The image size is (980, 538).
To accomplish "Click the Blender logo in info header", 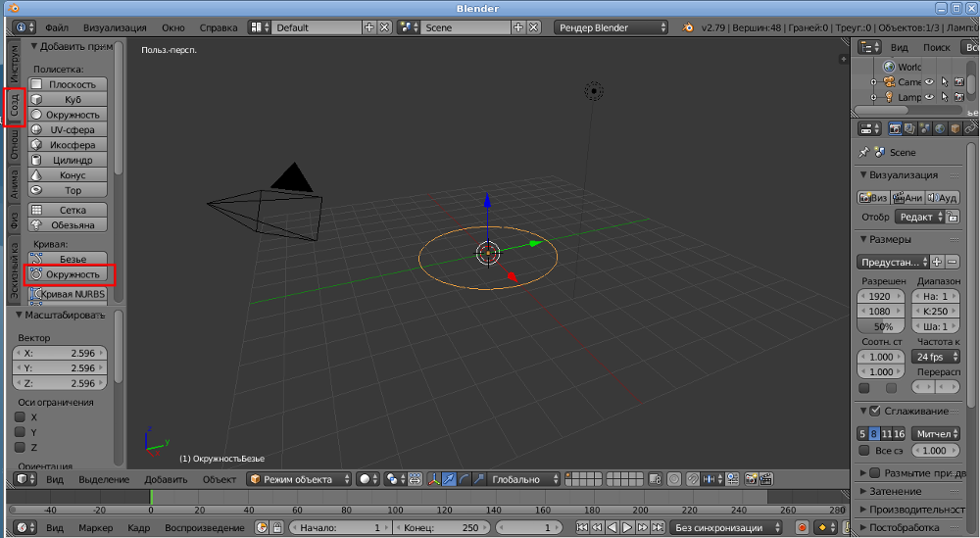I will point(688,27).
